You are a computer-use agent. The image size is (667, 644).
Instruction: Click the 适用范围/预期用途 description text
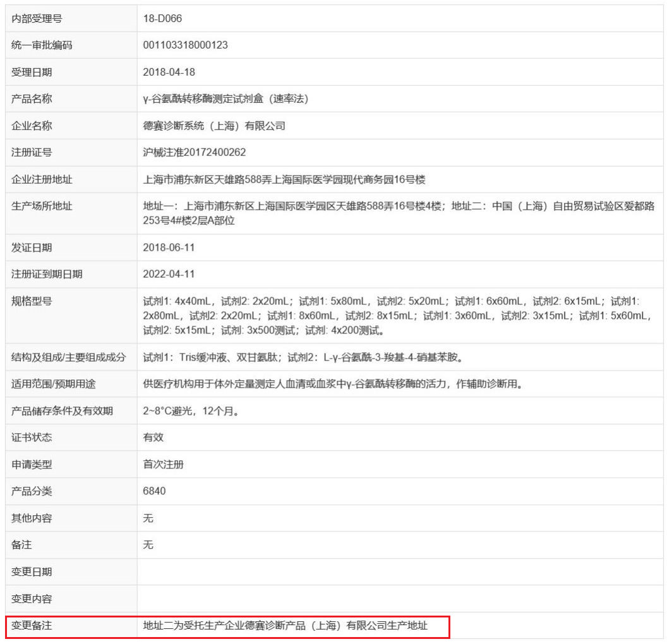(x=332, y=384)
